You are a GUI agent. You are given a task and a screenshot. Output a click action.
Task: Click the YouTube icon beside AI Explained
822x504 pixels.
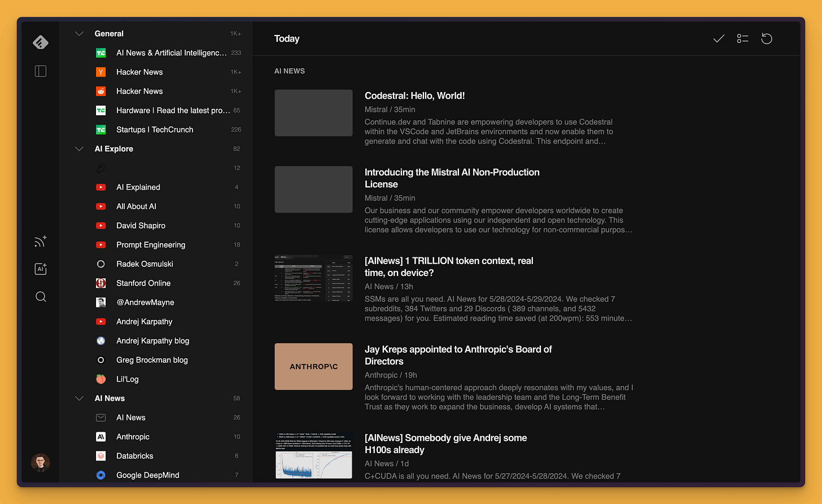101,187
